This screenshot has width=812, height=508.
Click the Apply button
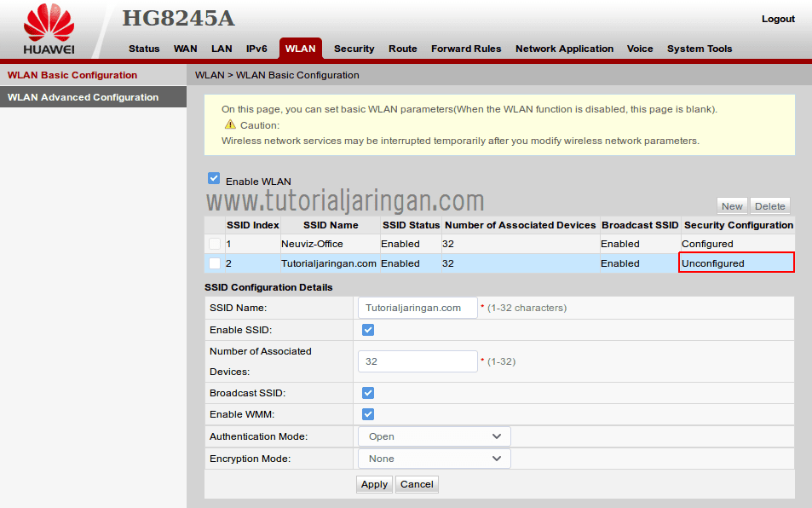[374, 484]
